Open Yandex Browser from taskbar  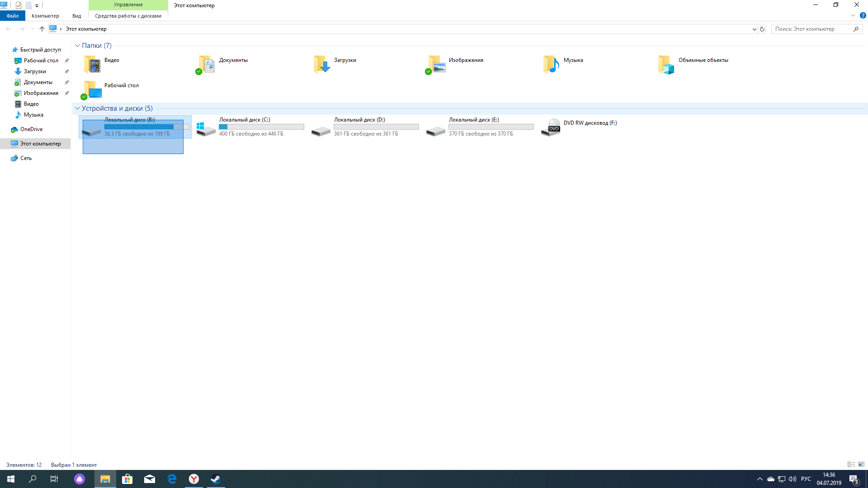pos(194,479)
